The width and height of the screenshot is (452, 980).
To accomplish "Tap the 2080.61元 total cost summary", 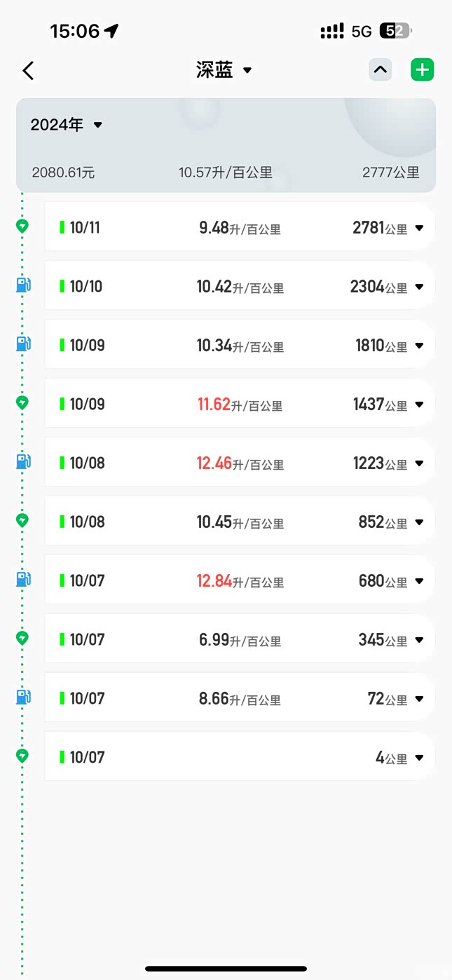I will point(63,172).
